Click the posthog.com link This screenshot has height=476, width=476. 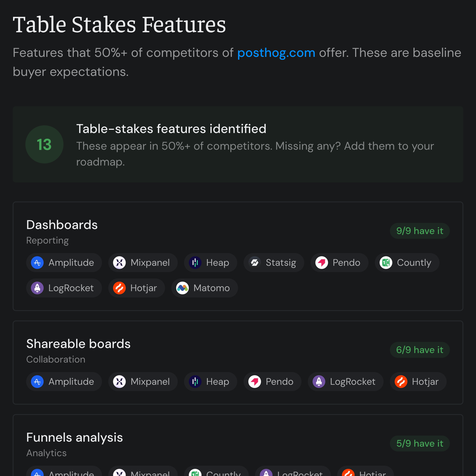(276, 53)
